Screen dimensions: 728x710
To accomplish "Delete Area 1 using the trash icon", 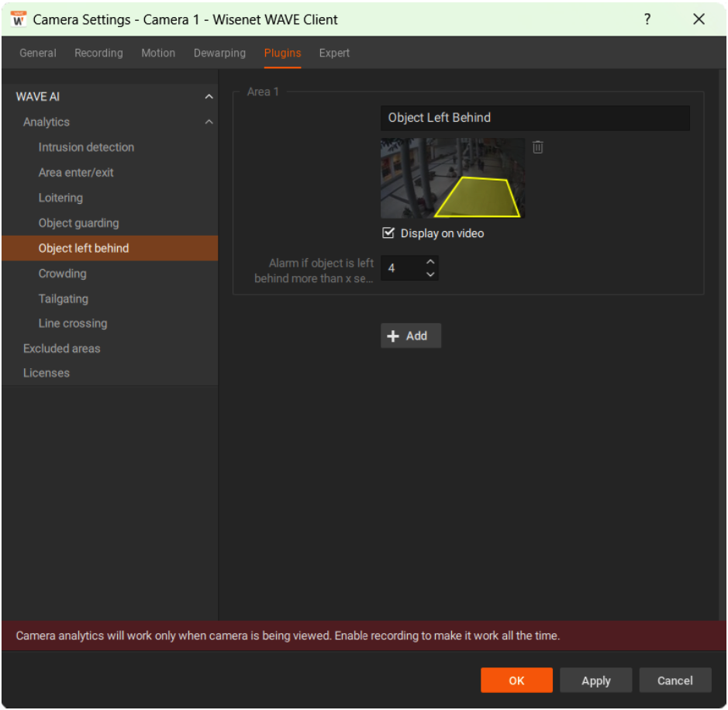I will [537, 147].
